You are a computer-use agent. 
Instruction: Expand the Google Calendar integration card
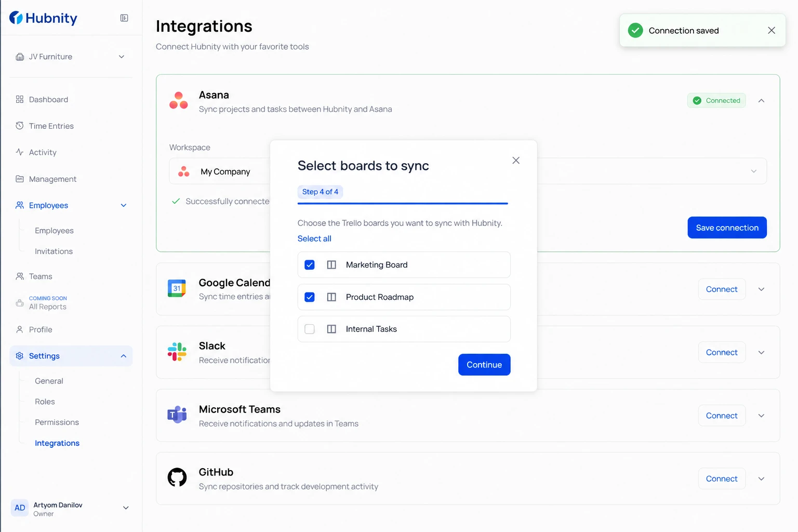(761, 289)
